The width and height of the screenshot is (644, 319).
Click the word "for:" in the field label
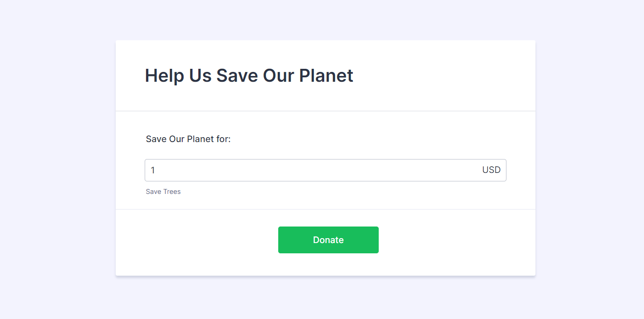tap(223, 139)
